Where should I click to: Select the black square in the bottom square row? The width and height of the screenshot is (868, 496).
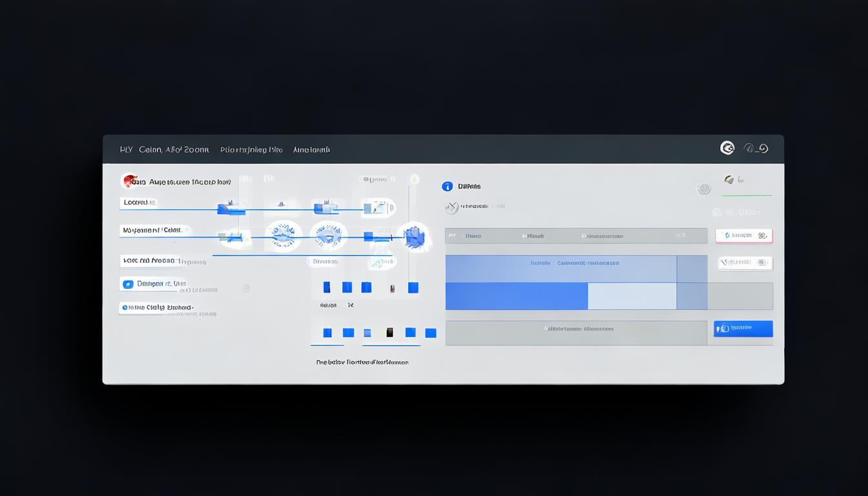tap(389, 333)
